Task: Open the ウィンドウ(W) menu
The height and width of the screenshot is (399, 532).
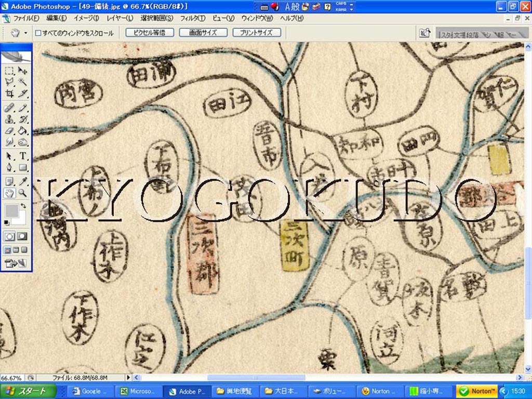Action: pyautogui.click(x=257, y=18)
